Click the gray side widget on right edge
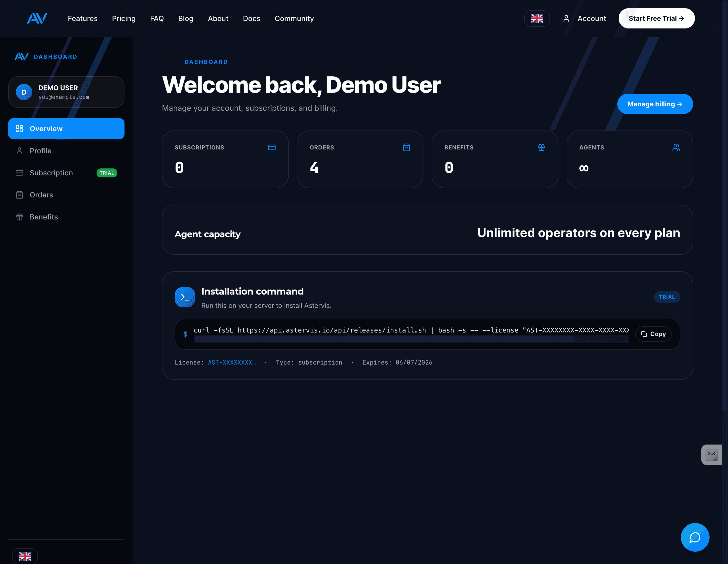This screenshot has height=564, width=728. [711, 454]
